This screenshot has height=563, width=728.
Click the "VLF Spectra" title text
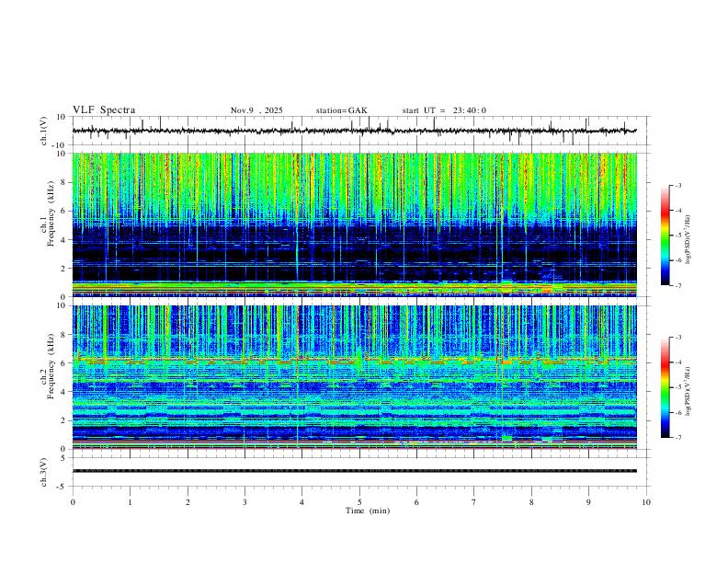[104, 110]
